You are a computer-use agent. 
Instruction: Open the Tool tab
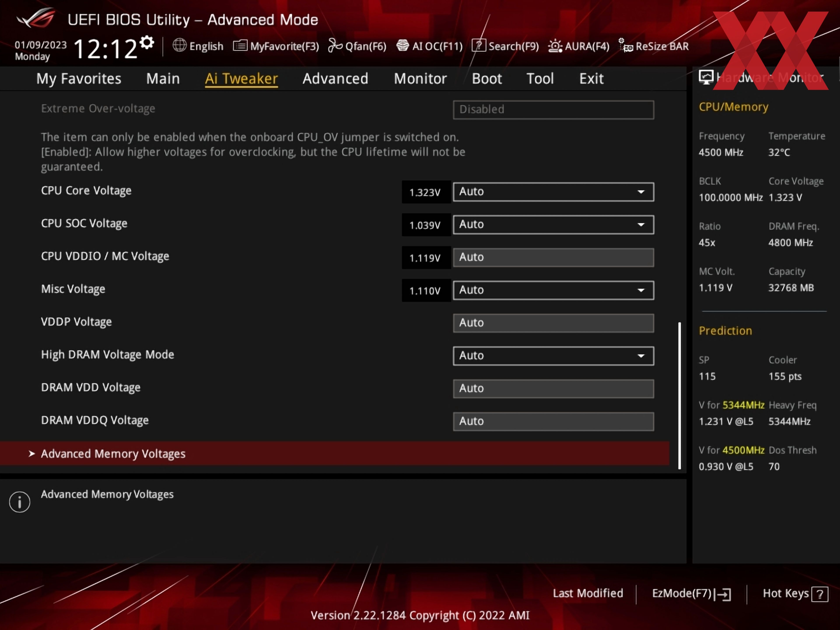point(540,79)
